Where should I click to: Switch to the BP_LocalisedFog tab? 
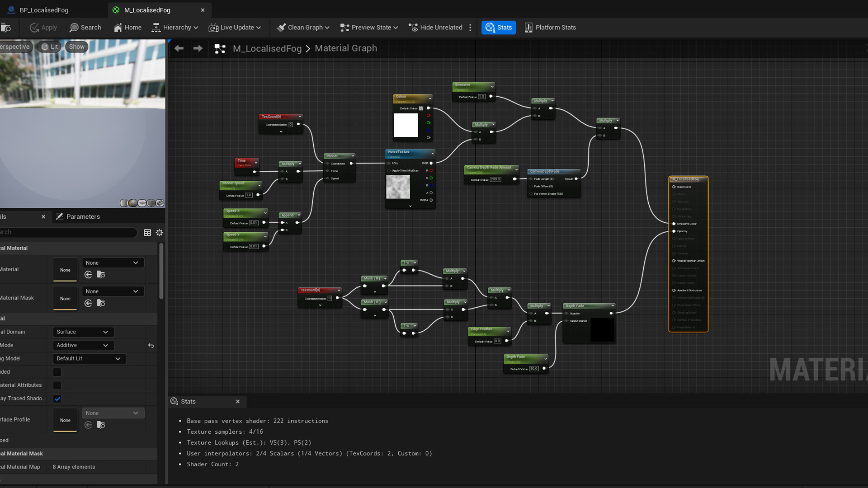[44, 9]
